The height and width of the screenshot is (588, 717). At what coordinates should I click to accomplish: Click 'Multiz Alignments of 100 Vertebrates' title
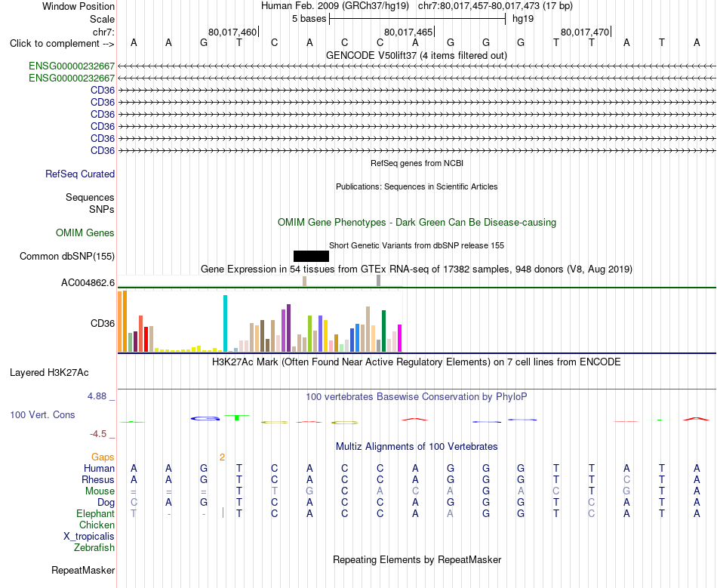pos(417,447)
